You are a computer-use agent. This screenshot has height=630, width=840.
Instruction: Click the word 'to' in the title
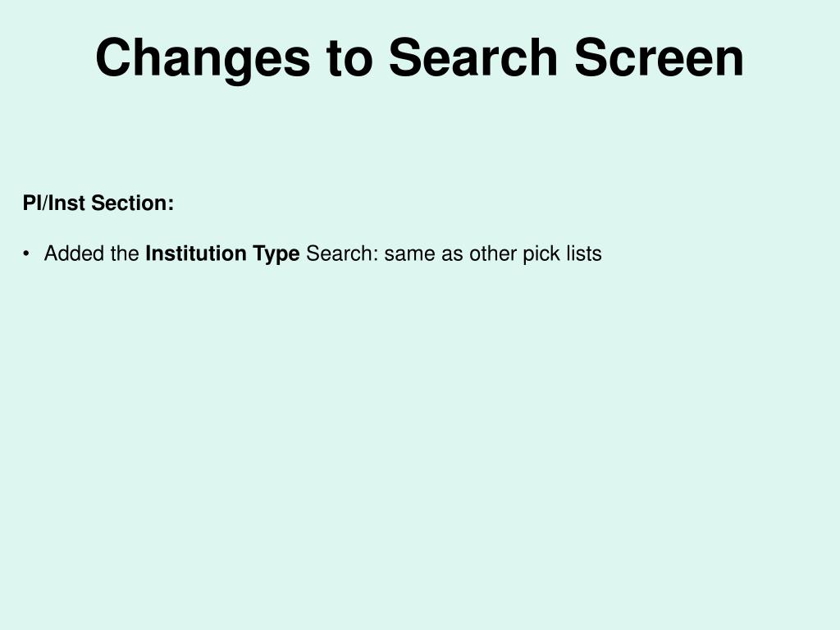[349, 58]
